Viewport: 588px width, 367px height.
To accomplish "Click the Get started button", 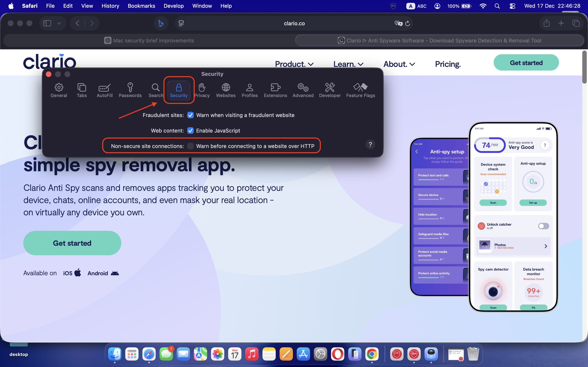I will click(526, 62).
